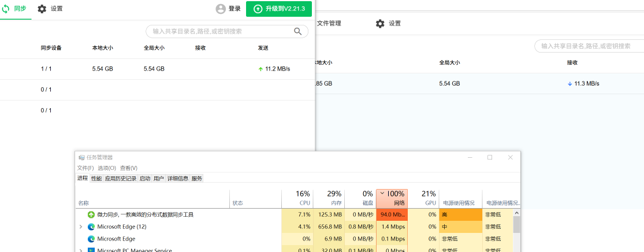Switch to the 性能 tab
This screenshot has height=252, width=644.
point(96,179)
